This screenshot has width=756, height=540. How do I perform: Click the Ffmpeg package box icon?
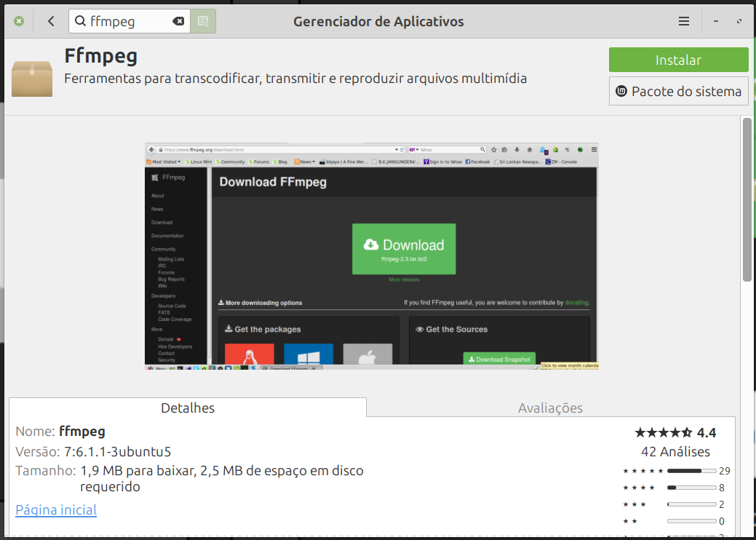(32, 78)
